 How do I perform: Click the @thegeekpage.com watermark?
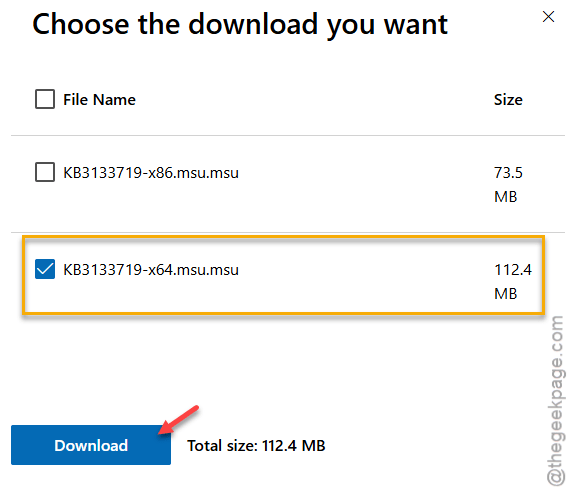[555, 401]
